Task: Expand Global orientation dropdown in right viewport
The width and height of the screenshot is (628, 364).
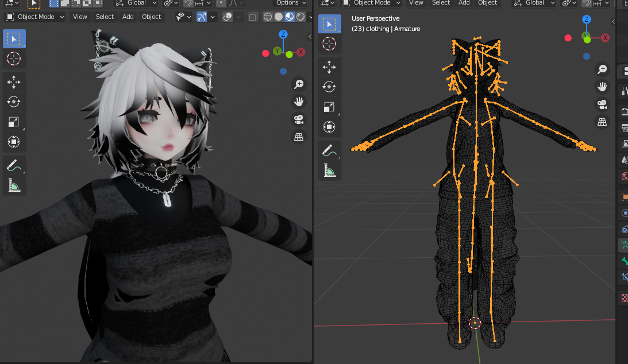Action: pyautogui.click(x=535, y=3)
